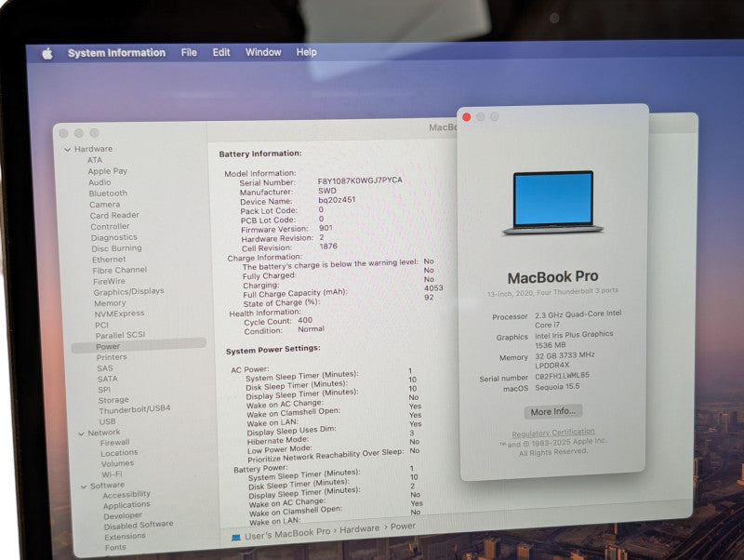Screen dimensions: 744x560
Task: Select Hardware in the path bar
Action: (359, 528)
